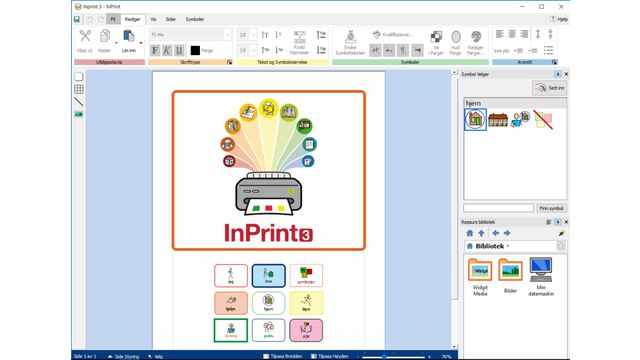The image size is (640, 360).
Task: Click the Sett inn button
Action: click(x=550, y=88)
